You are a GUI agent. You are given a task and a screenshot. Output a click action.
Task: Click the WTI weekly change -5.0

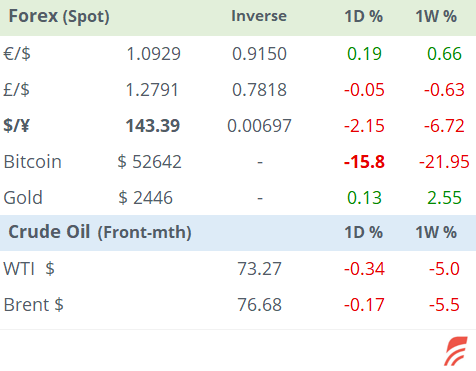(444, 269)
